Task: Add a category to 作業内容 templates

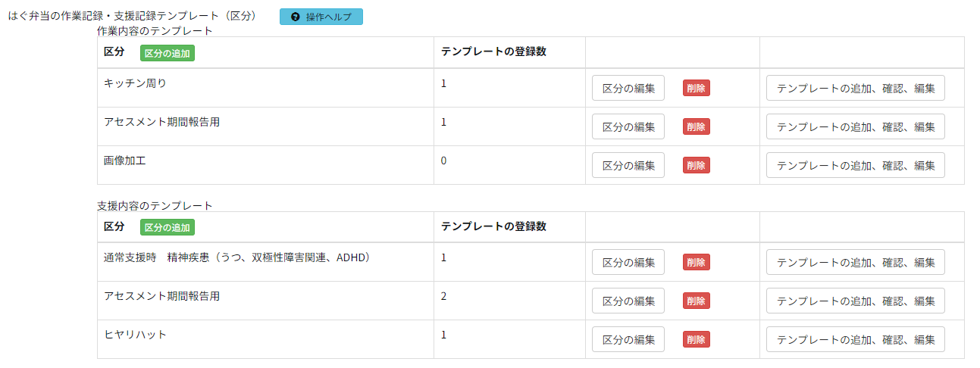Action: [168, 53]
